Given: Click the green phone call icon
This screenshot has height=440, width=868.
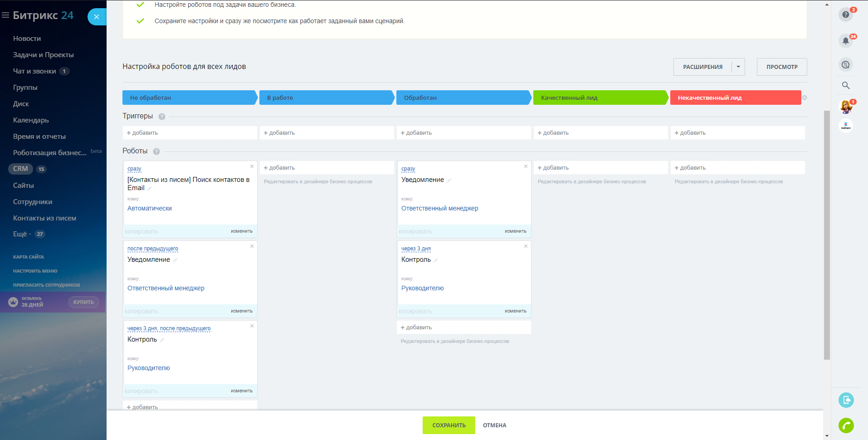Looking at the screenshot, I should pyautogui.click(x=846, y=425).
